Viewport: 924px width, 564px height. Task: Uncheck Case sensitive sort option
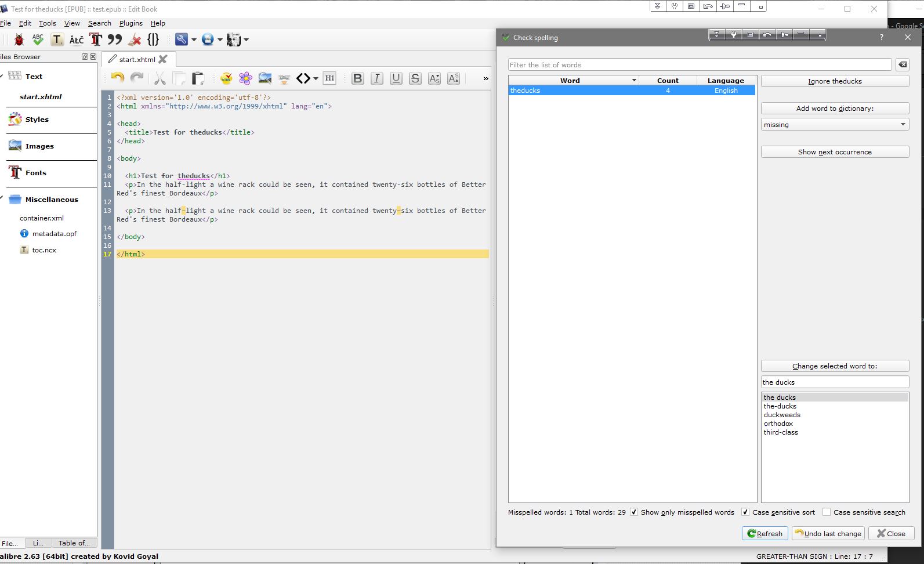[x=745, y=512]
